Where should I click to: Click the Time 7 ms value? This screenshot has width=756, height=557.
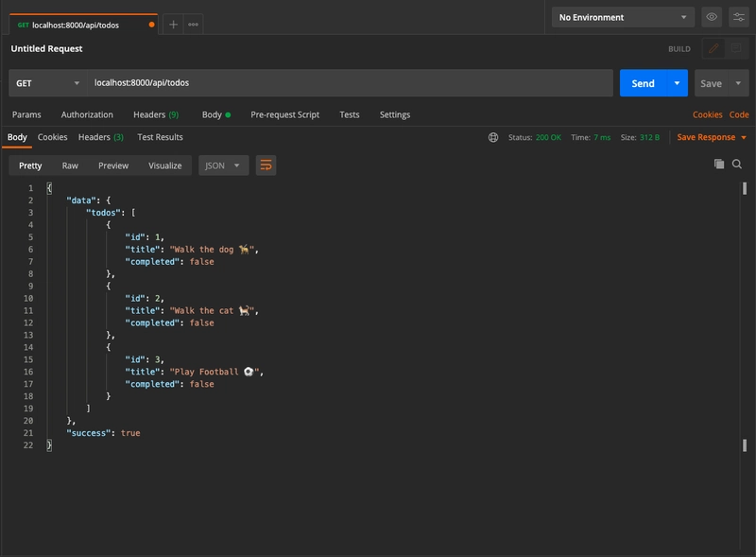click(602, 137)
